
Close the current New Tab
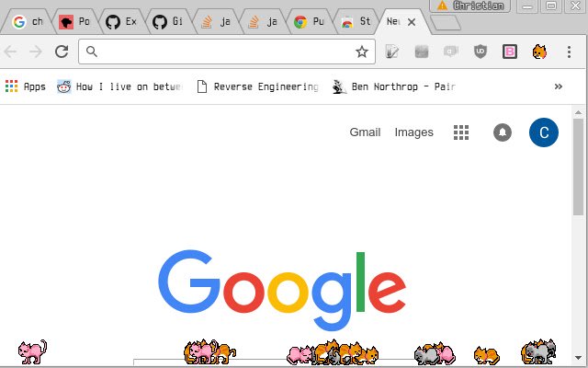coord(412,22)
